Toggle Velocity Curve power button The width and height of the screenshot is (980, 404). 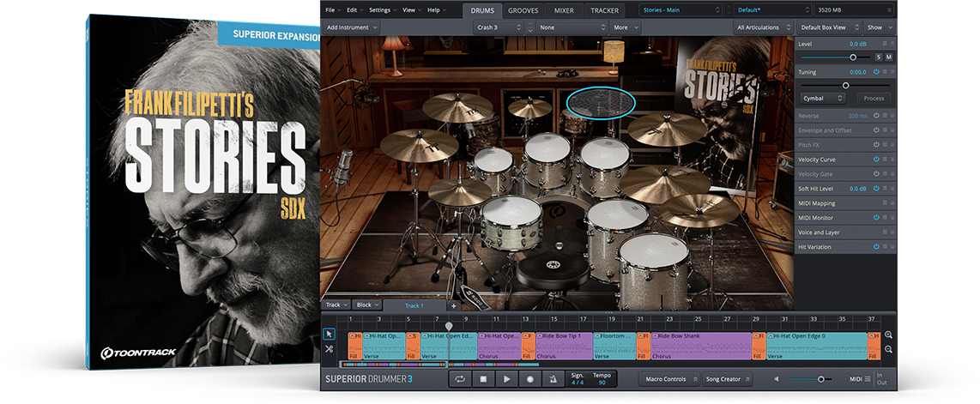click(x=876, y=160)
